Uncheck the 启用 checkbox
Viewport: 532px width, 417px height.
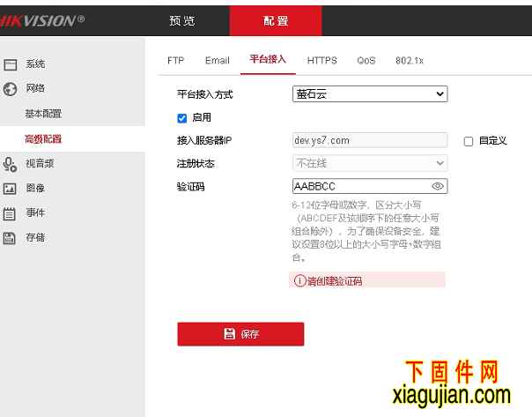[182, 118]
